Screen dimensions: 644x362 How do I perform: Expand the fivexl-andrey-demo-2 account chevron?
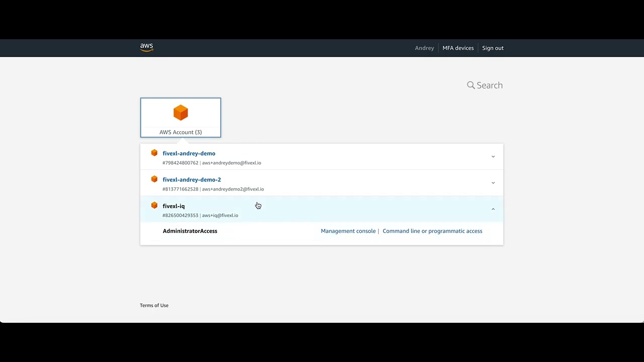tap(493, 183)
